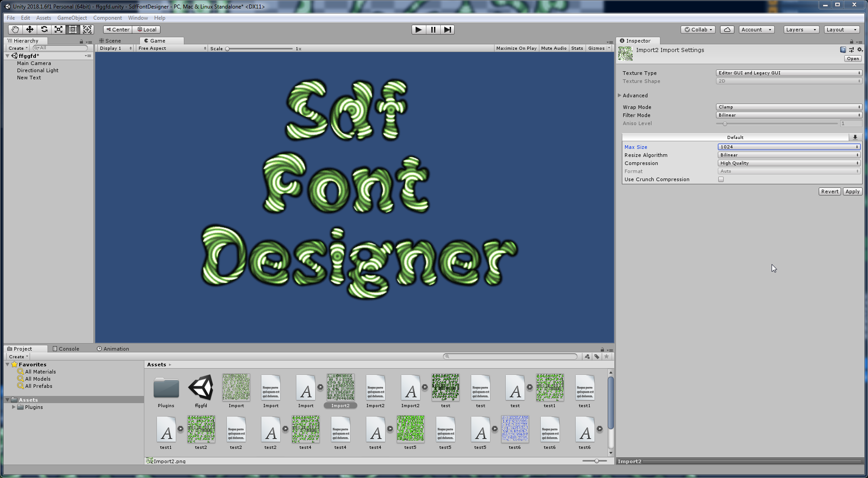
Task: Open the Texture Type dropdown
Action: [x=789, y=73]
